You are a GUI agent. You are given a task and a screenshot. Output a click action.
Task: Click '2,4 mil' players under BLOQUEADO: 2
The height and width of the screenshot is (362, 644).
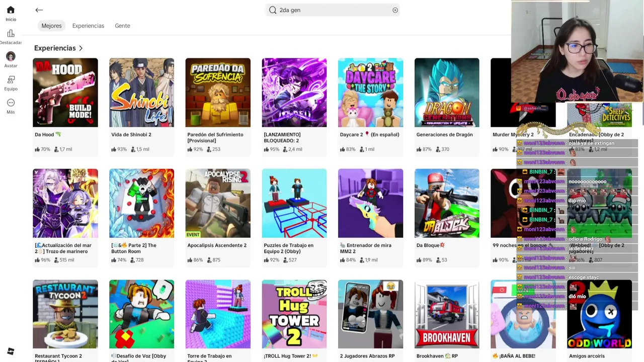293,149
